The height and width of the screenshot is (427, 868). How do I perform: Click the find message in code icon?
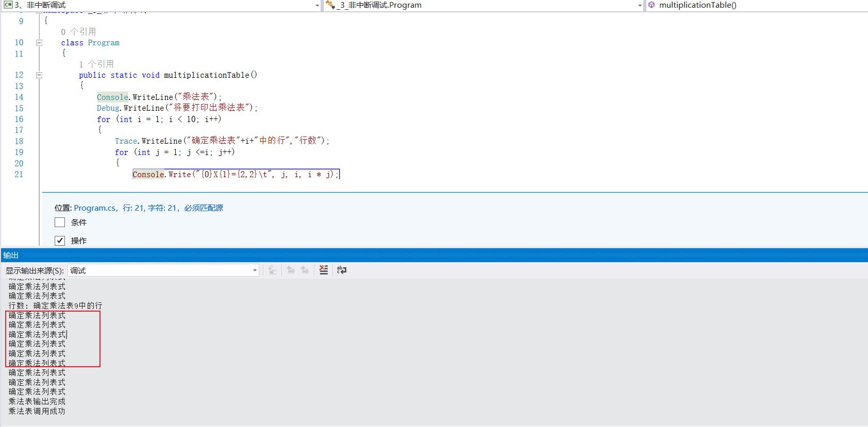tap(273, 270)
